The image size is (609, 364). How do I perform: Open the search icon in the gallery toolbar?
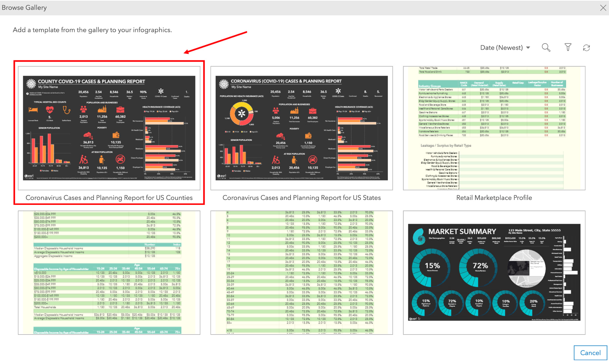click(x=546, y=48)
